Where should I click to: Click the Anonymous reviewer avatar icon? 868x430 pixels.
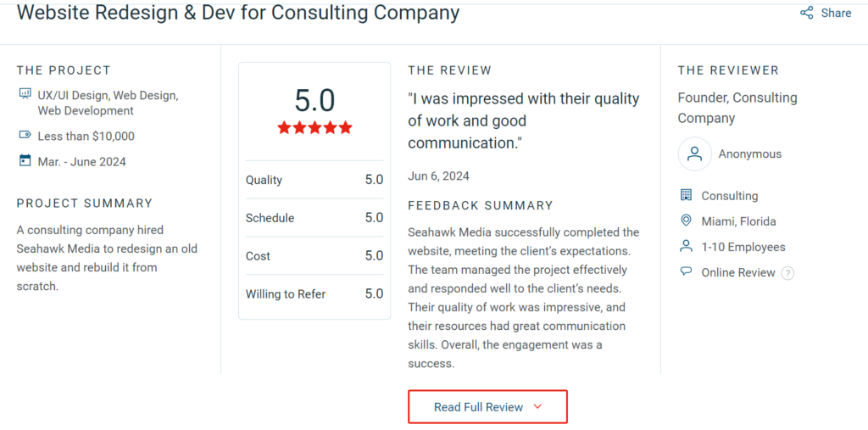click(x=694, y=154)
